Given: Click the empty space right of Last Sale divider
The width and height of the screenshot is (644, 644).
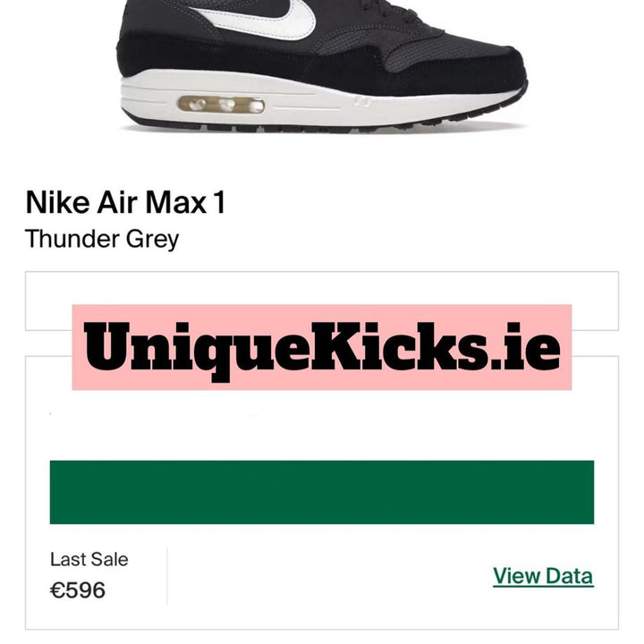Looking at the screenshot, I should coord(328,576).
